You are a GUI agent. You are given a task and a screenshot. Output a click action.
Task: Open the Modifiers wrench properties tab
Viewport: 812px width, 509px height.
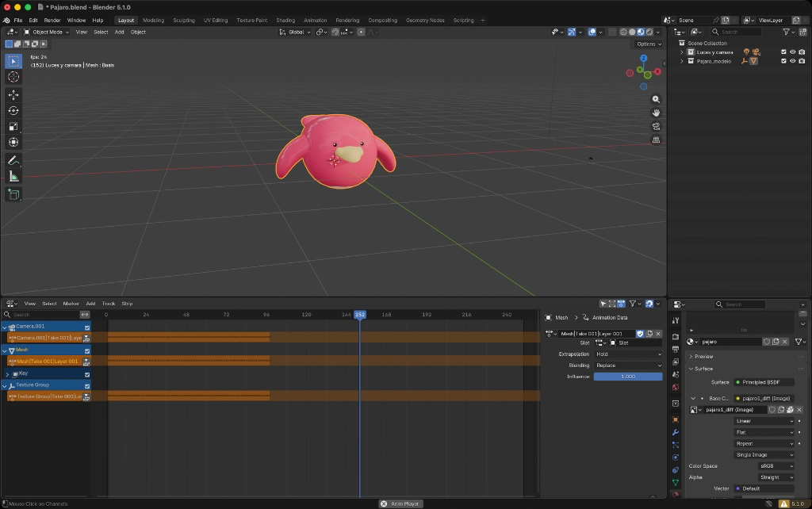tap(675, 432)
